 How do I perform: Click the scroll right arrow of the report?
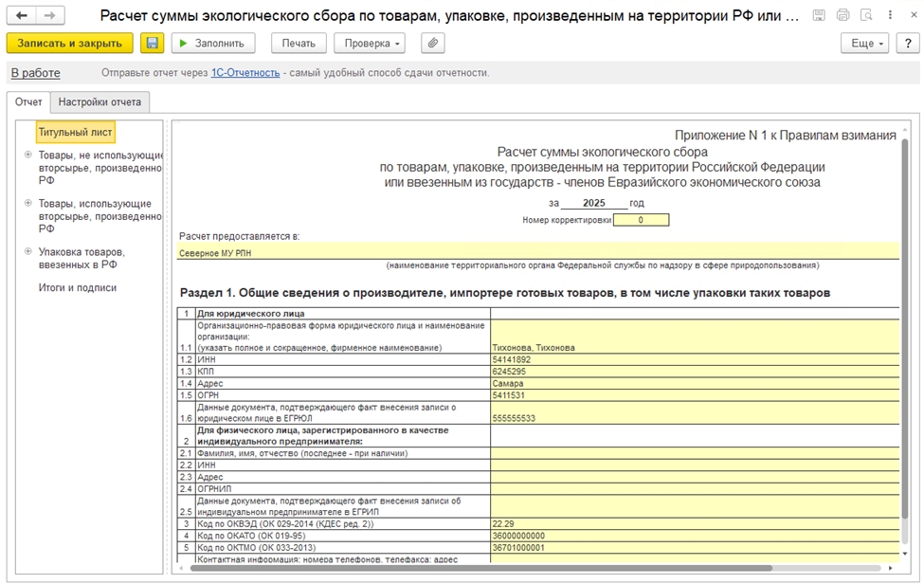891,568
